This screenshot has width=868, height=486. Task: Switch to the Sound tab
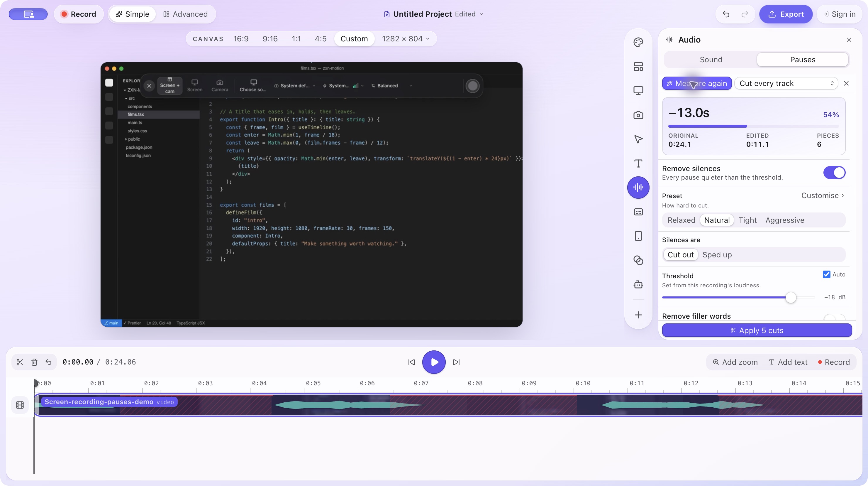[x=711, y=60]
